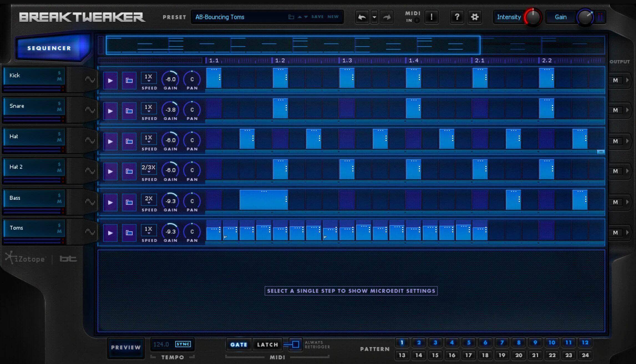Screen dimensions: 636x364
Task: Select pattern 13
Action: [x=402, y=355]
